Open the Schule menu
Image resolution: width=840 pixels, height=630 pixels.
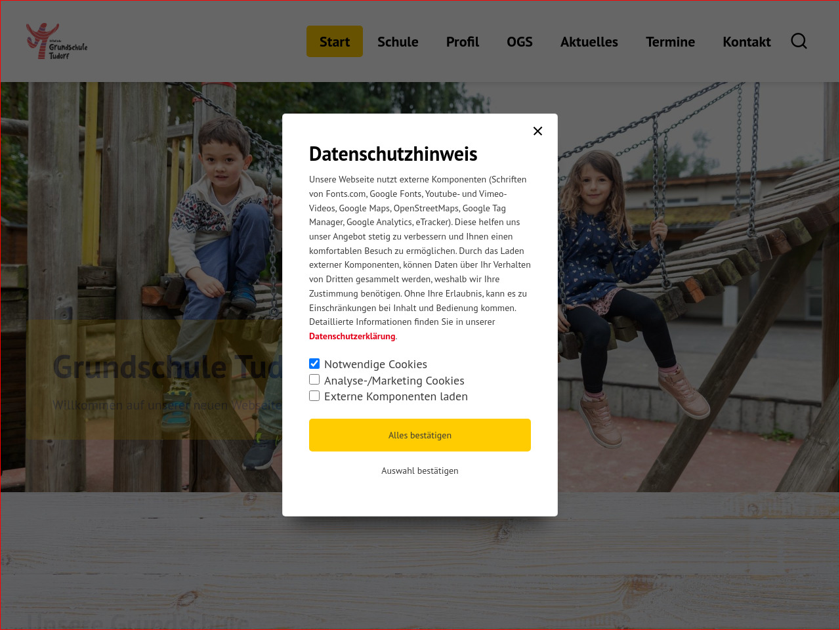point(398,41)
